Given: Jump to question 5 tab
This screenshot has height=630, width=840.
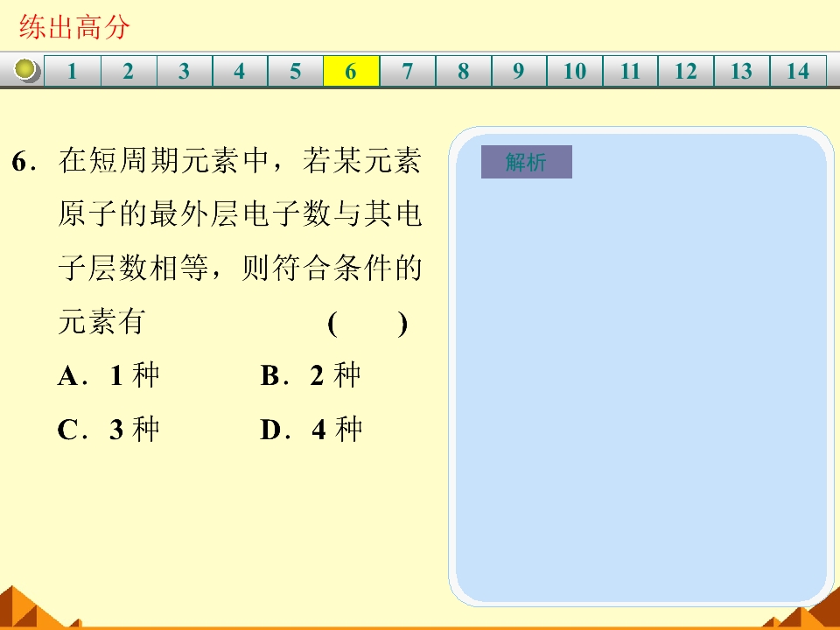Looking at the screenshot, I should pyautogui.click(x=296, y=72).
